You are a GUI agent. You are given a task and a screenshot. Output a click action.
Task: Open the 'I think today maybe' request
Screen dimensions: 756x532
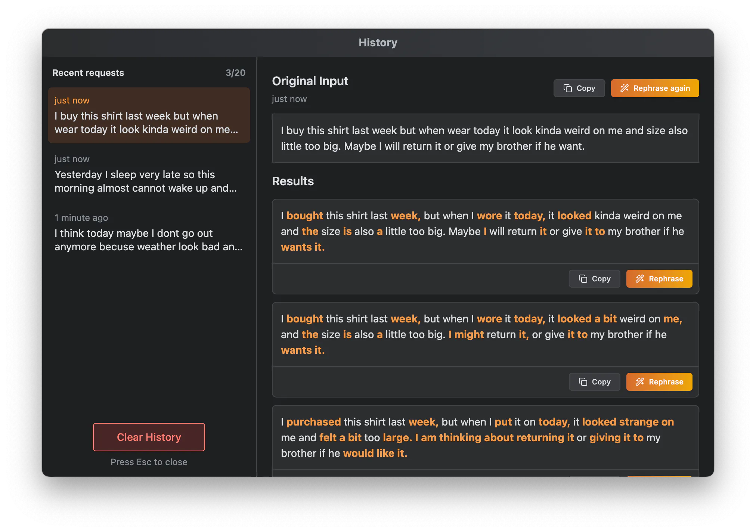click(x=149, y=232)
